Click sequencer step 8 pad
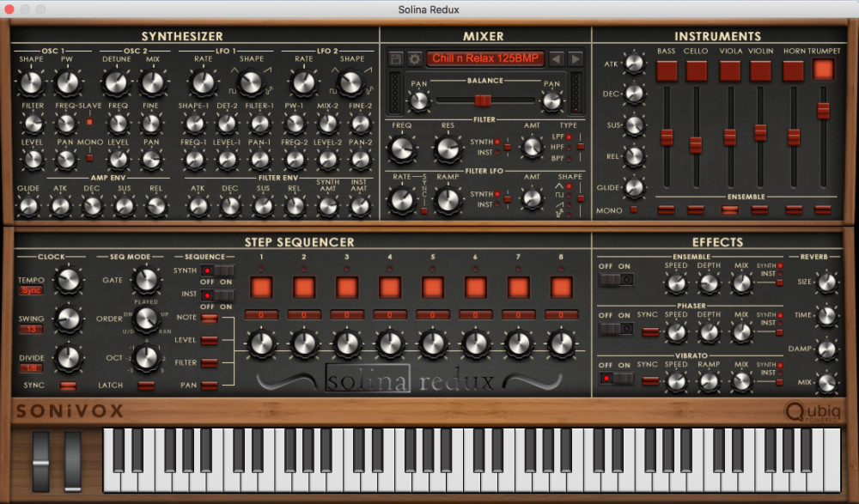 pos(561,288)
